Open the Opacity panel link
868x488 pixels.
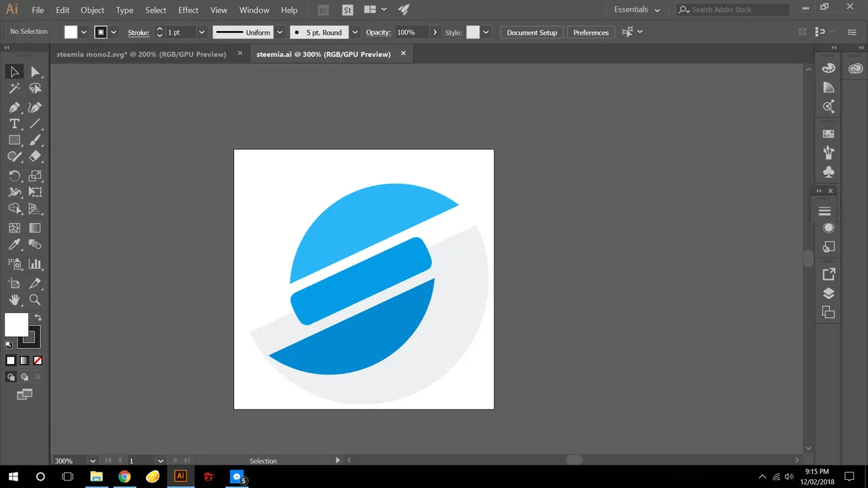[x=378, y=33]
